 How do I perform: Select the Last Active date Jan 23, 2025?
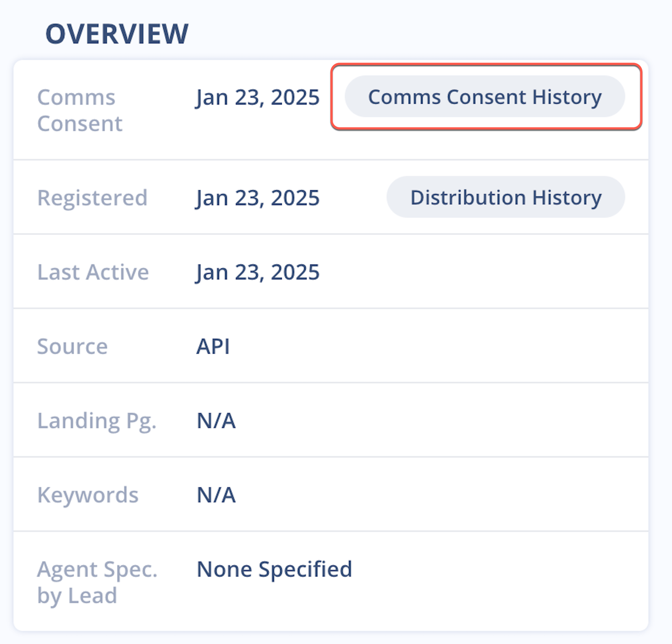click(x=258, y=271)
